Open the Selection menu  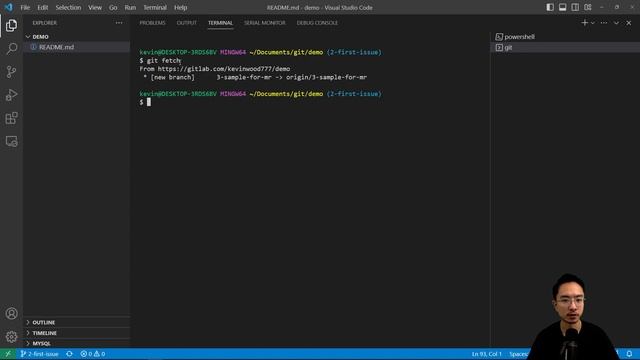68,7
